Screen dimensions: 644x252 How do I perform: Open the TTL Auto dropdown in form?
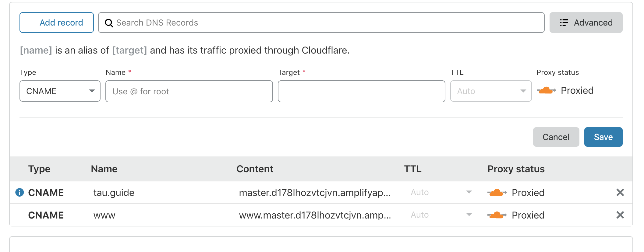pos(491,91)
